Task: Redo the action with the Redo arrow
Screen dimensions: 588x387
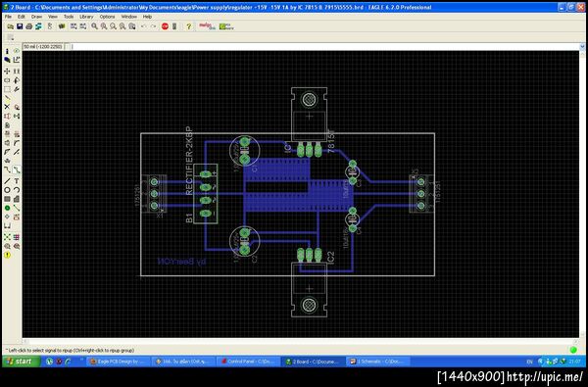Action: 154,26
